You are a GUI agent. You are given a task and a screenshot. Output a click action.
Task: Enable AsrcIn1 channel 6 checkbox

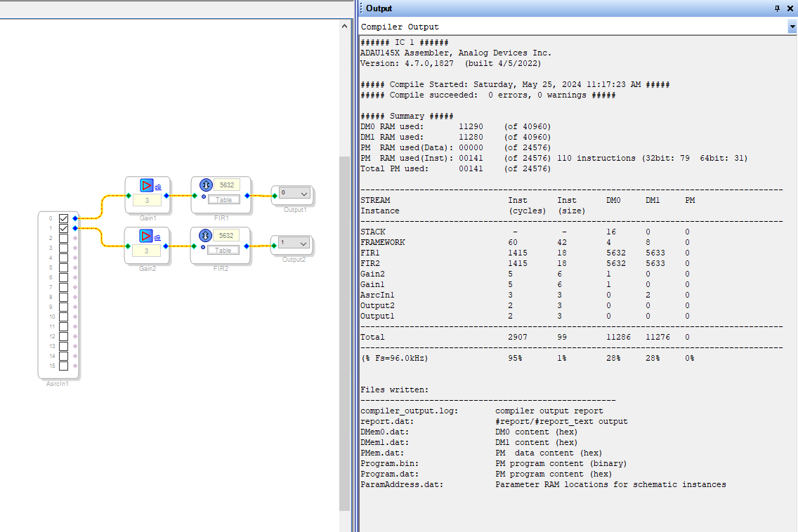[64, 278]
